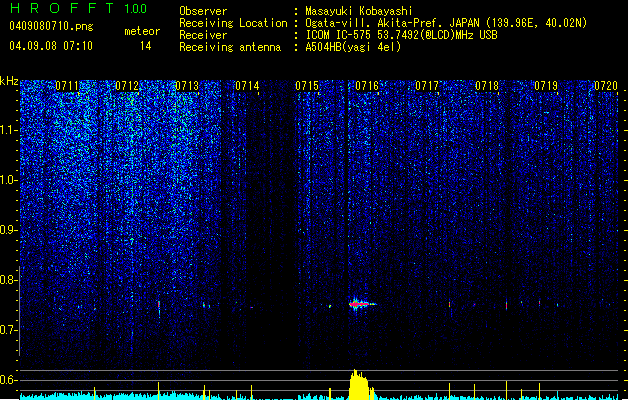Click the meteor count 14

[146, 46]
